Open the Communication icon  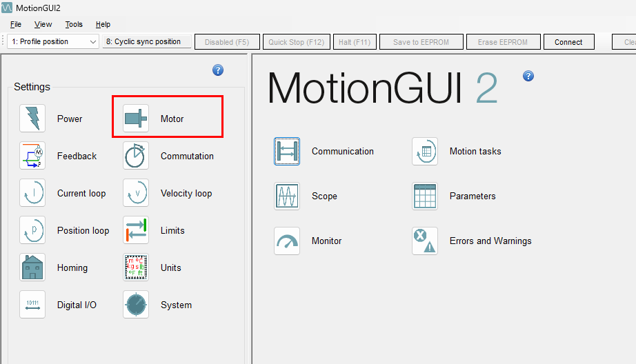287,151
